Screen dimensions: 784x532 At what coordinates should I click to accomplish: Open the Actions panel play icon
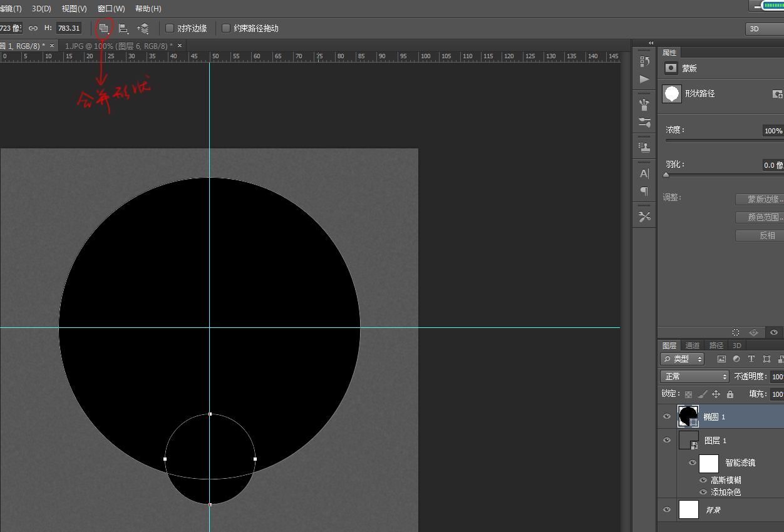(x=644, y=79)
